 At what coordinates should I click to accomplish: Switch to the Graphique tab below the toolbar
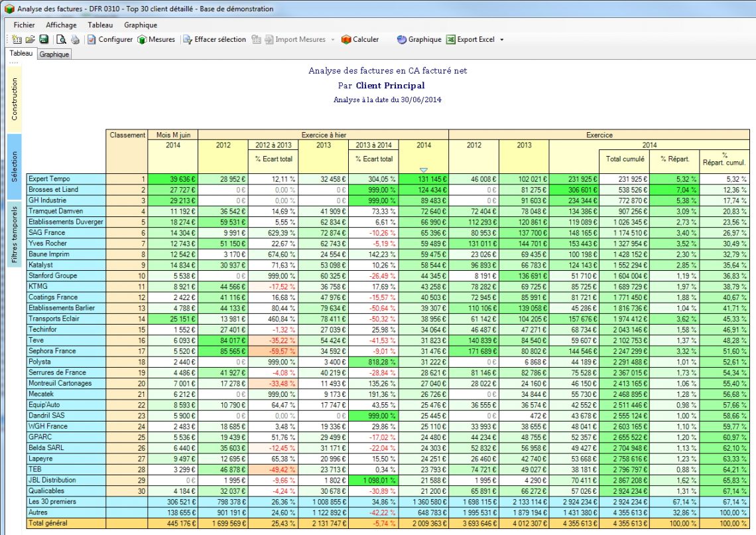coord(54,54)
